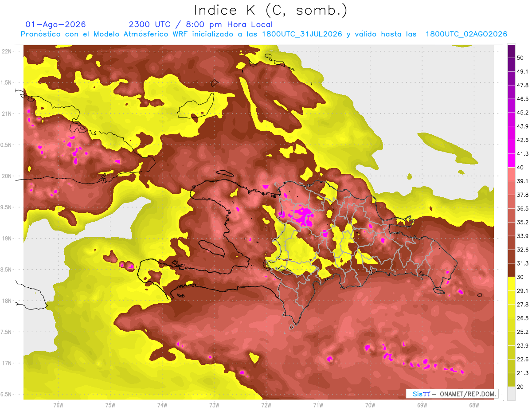Select the colorbar value "29.1"
Image resolution: width=532 pixels, height=411 pixels.
click(x=523, y=291)
